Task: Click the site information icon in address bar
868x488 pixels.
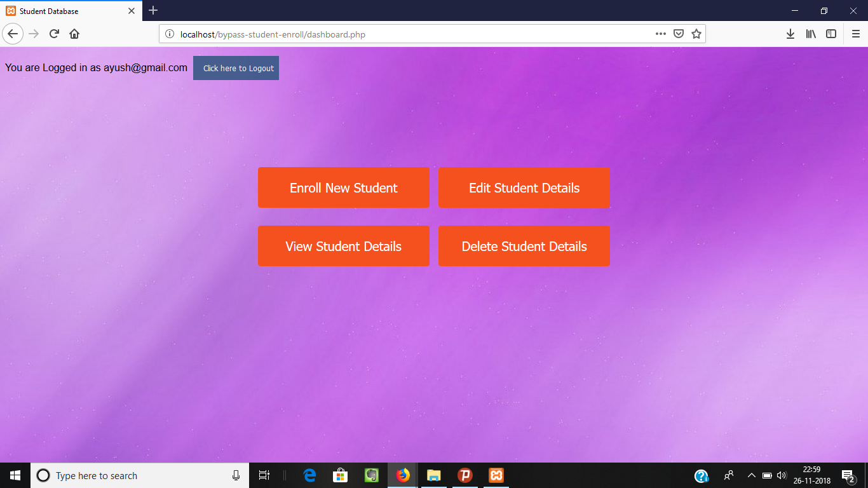Action: click(x=168, y=34)
